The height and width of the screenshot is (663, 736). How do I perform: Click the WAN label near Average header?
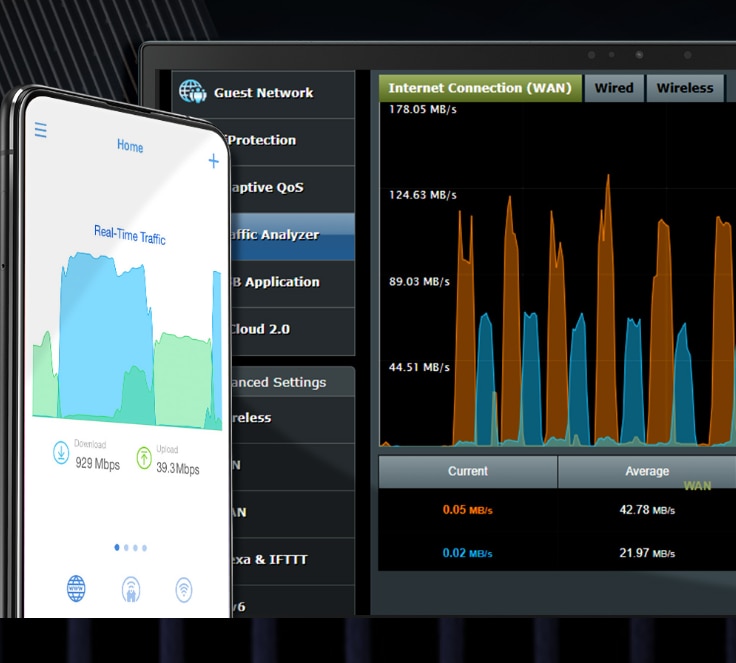(697, 486)
